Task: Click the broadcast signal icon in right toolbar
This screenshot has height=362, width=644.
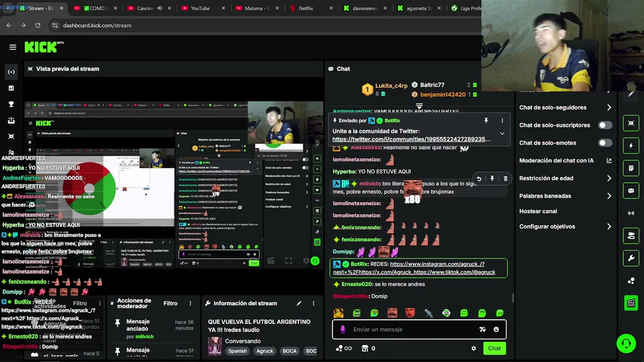Action: pos(631,213)
